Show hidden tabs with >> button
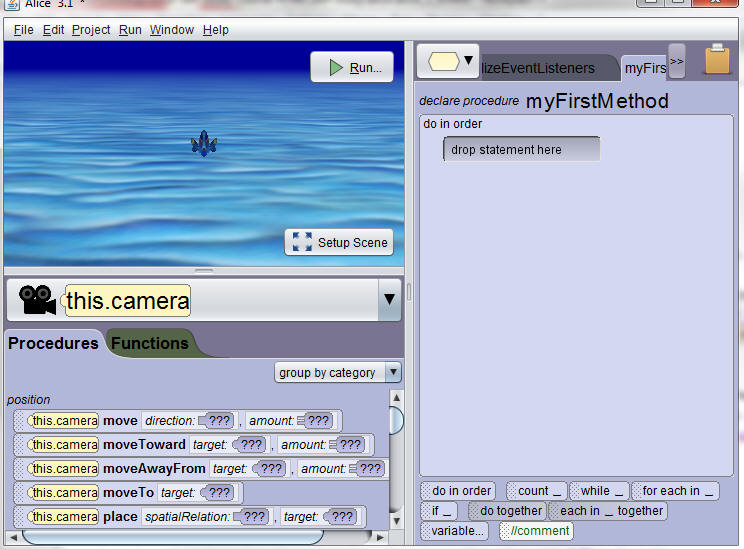Screen dimensions: 744x549 [x=677, y=61]
